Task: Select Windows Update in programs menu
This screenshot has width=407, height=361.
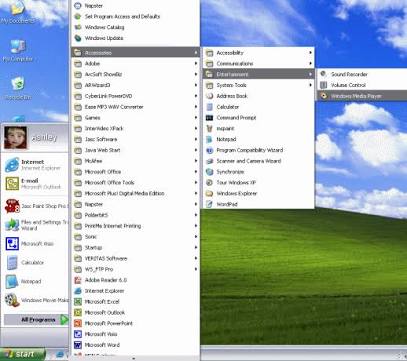Action: 135,38
